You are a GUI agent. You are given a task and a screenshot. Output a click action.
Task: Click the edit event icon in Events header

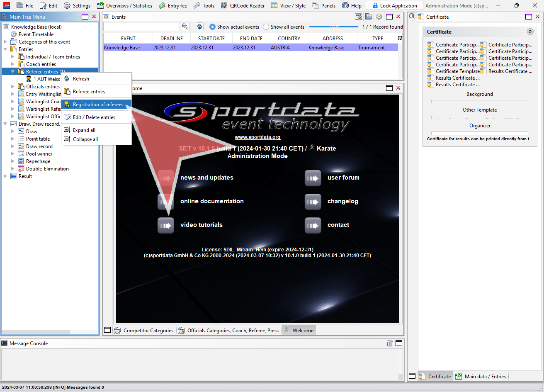[359, 17]
